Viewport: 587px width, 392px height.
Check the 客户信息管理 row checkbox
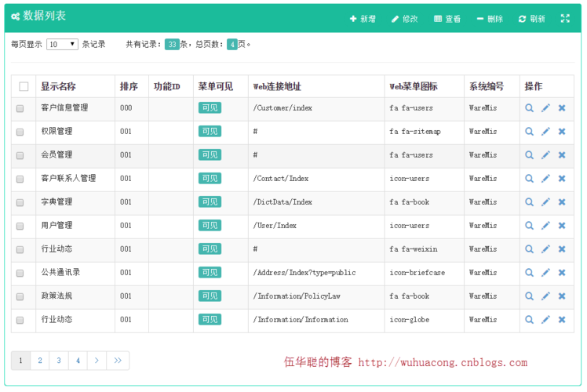click(20, 108)
